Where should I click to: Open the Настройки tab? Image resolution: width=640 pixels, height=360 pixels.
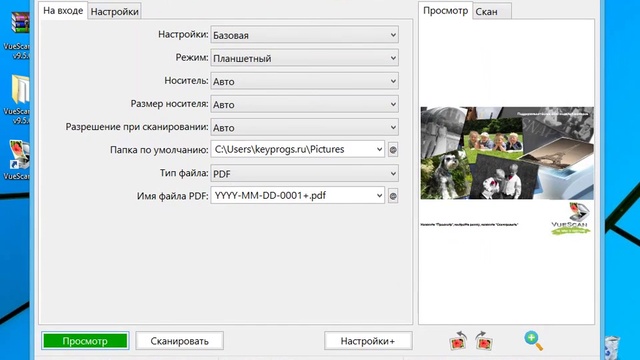(x=115, y=11)
